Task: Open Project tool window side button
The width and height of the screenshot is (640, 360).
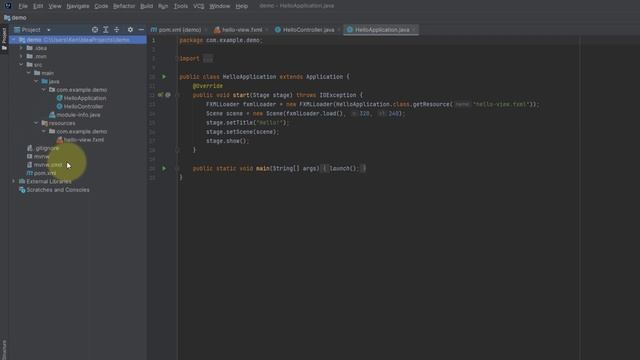Action: click(4, 39)
